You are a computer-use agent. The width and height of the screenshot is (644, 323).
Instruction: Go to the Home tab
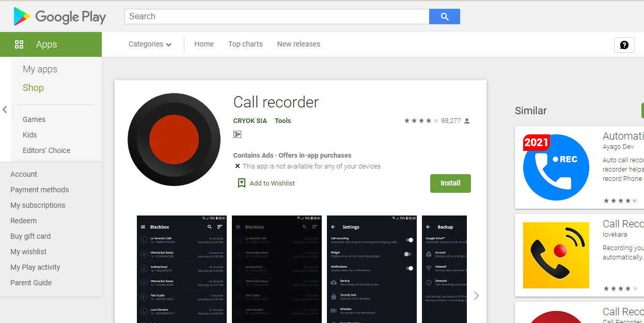click(204, 44)
